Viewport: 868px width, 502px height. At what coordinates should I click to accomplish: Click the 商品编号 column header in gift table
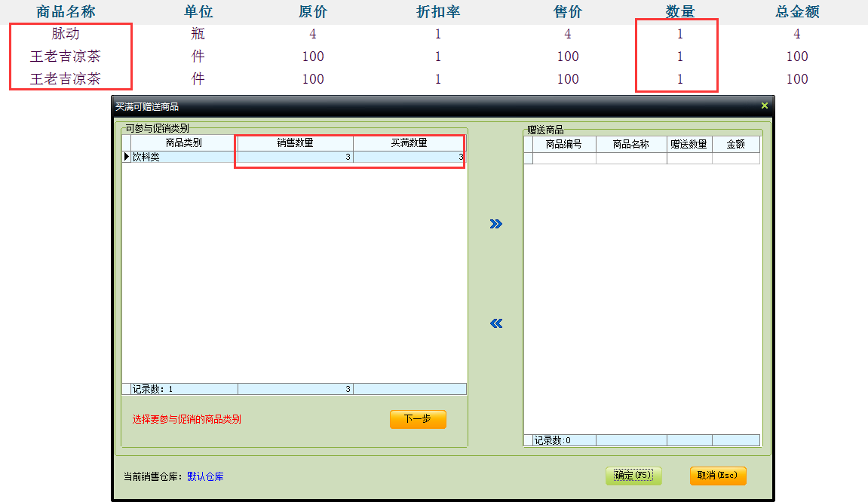tap(563, 145)
